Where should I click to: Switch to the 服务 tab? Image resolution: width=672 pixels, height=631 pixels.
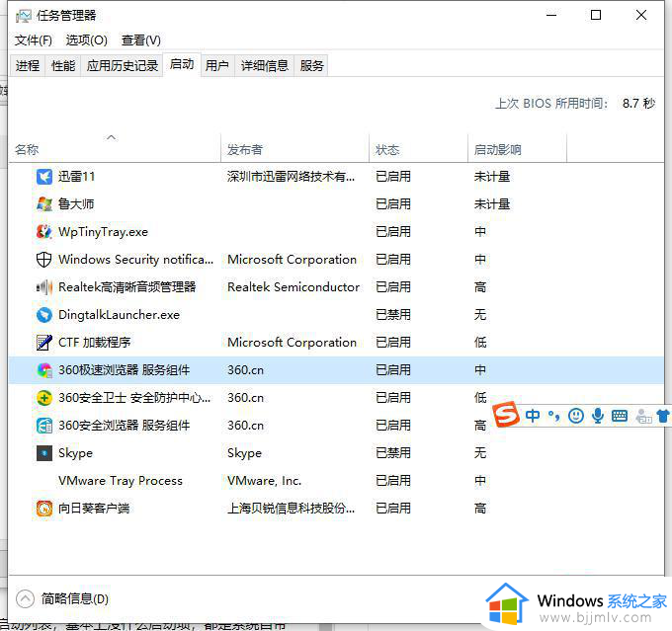tap(311, 65)
